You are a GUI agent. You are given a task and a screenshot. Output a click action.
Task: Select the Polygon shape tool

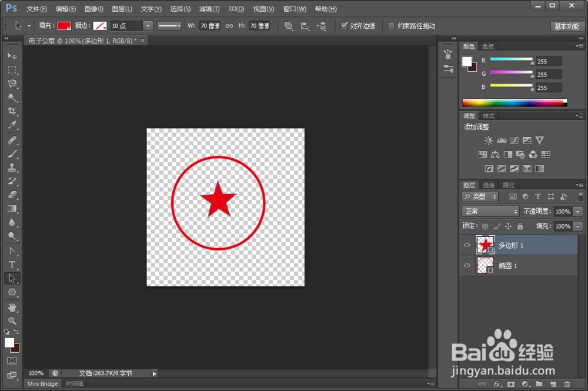12,292
